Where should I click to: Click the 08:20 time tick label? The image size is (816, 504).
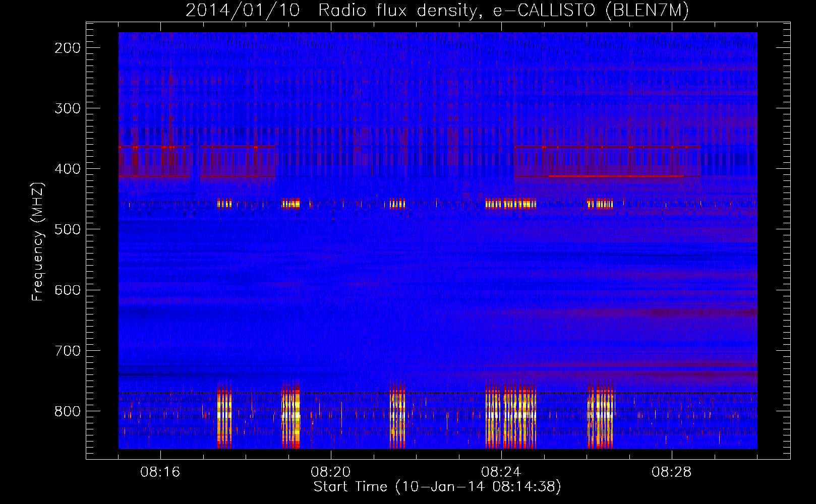coord(331,472)
